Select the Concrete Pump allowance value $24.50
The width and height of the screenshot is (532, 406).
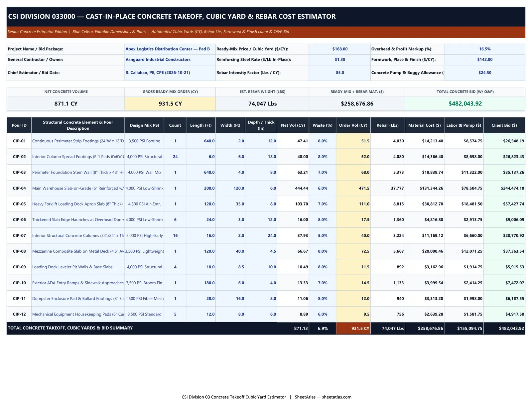click(x=484, y=72)
